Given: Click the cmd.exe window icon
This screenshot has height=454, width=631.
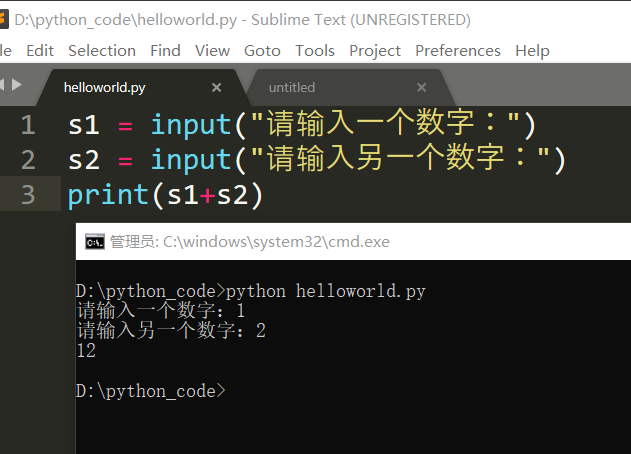Looking at the screenshot, I should 95,242.
